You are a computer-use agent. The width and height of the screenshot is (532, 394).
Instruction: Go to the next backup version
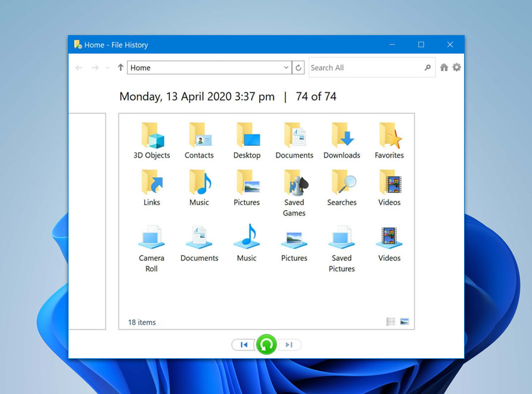(x=290, y=345)
